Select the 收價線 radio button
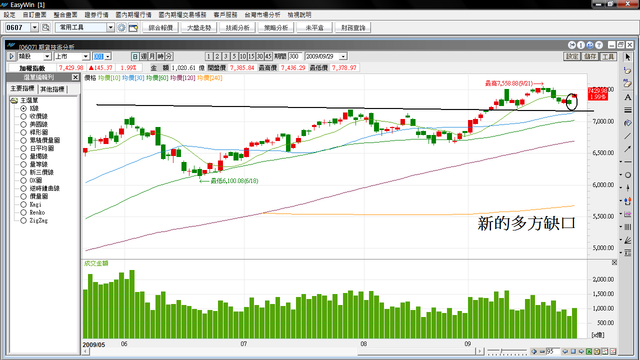Viewport: 640px width, 360px height. coord(24,116)
